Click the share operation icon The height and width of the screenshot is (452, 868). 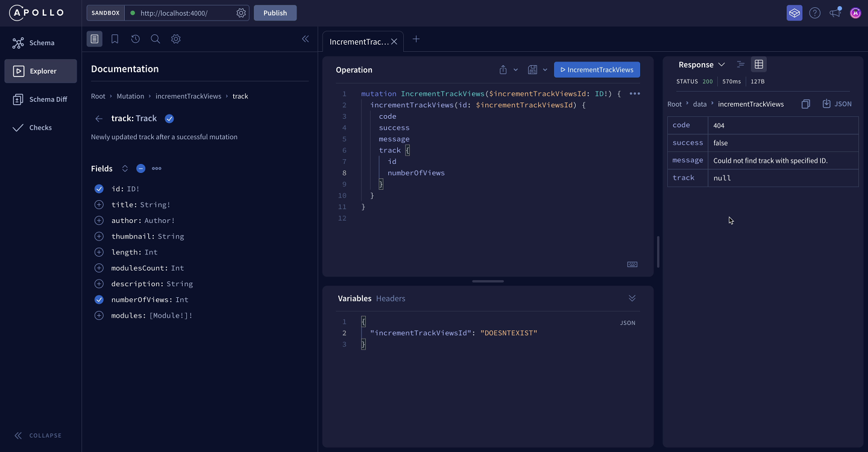(x=503, y=70)
